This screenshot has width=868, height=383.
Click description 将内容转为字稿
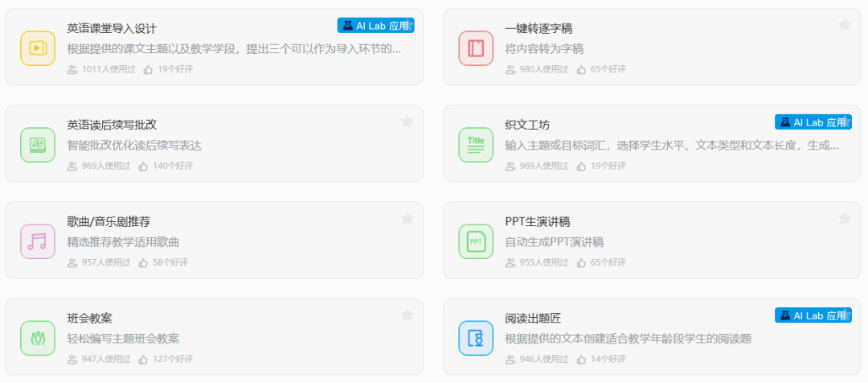(544, 49)
